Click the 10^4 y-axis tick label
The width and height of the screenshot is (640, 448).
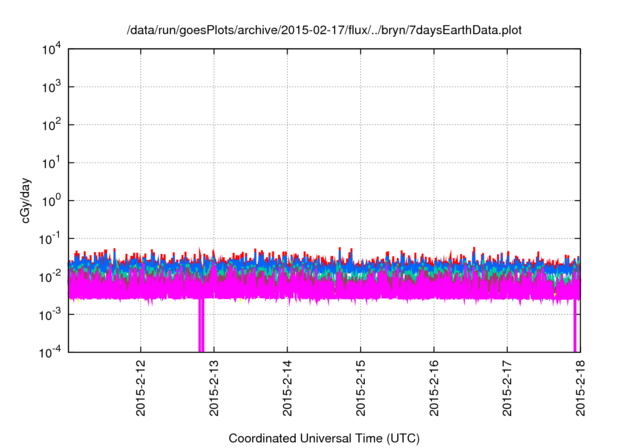coord(51,49)
